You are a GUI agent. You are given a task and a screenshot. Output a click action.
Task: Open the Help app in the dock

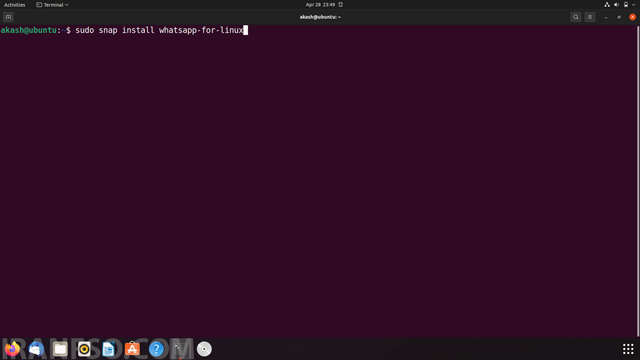(x=156, y=349)
